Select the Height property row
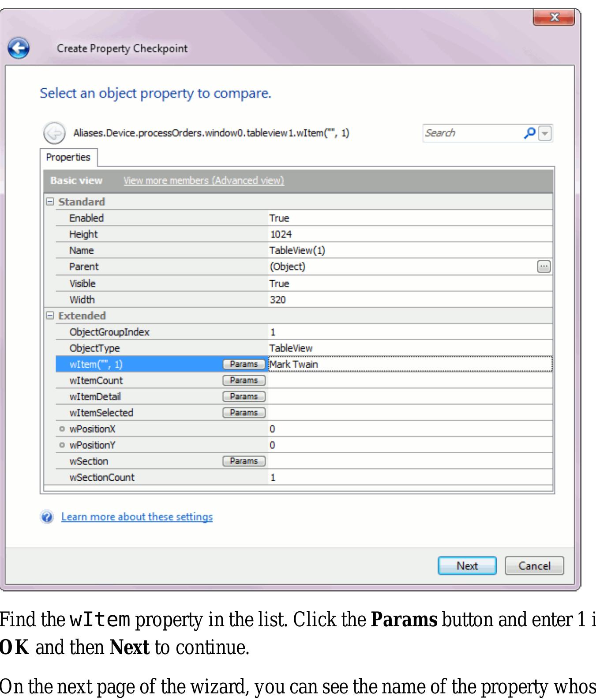Image resolution: width=596 pixels, height=700 pixels. pos(304,234)
